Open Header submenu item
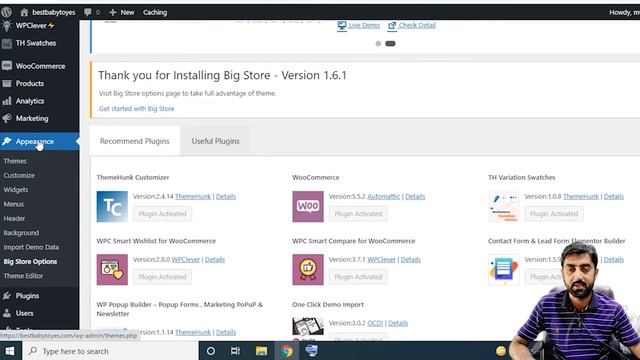The image size is (640, 360). pos(14,218)
